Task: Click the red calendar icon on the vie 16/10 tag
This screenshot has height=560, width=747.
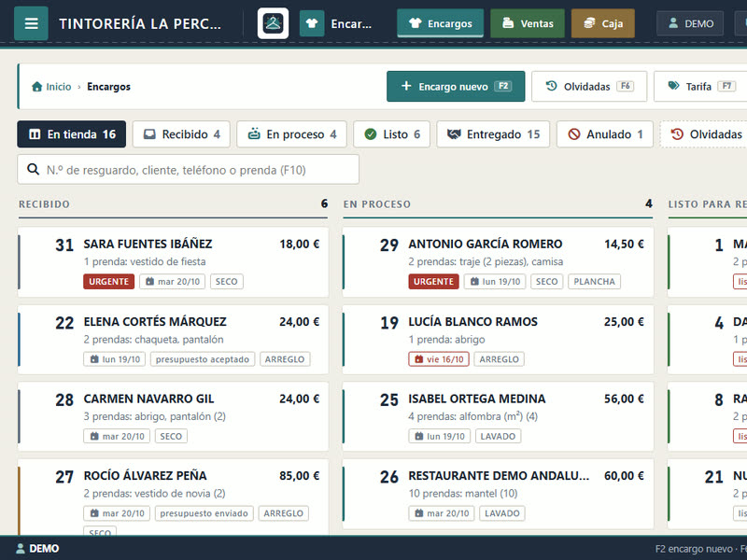Action: click(418, 359)
